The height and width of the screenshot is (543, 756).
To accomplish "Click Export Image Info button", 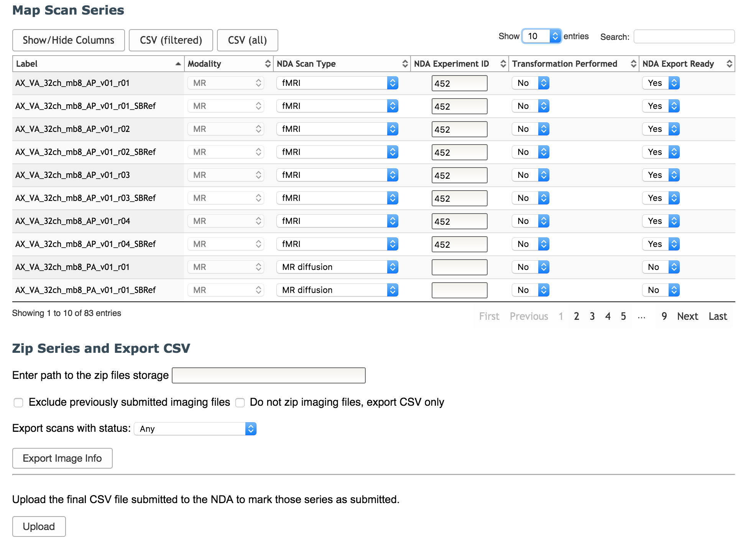I will [62, 458].
